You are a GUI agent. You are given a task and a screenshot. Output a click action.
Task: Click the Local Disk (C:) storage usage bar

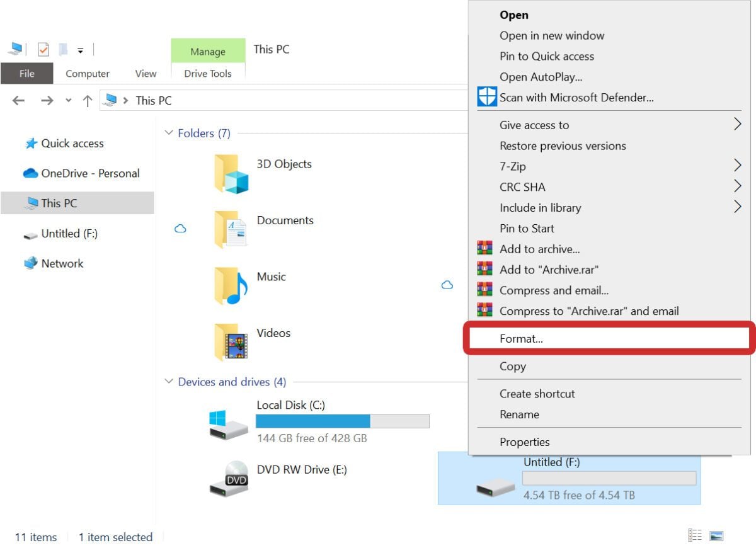[343, 421]
